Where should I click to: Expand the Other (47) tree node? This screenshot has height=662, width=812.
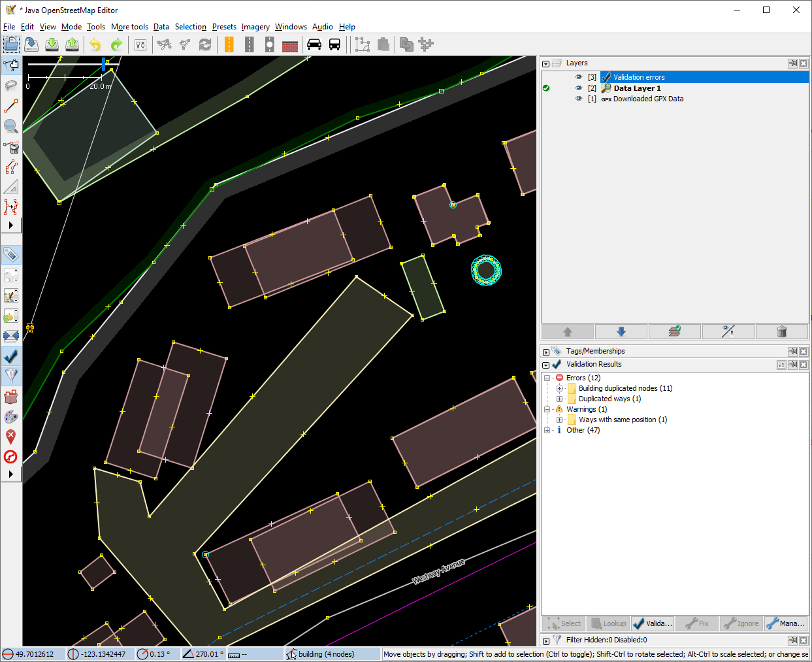click(547, 430)
